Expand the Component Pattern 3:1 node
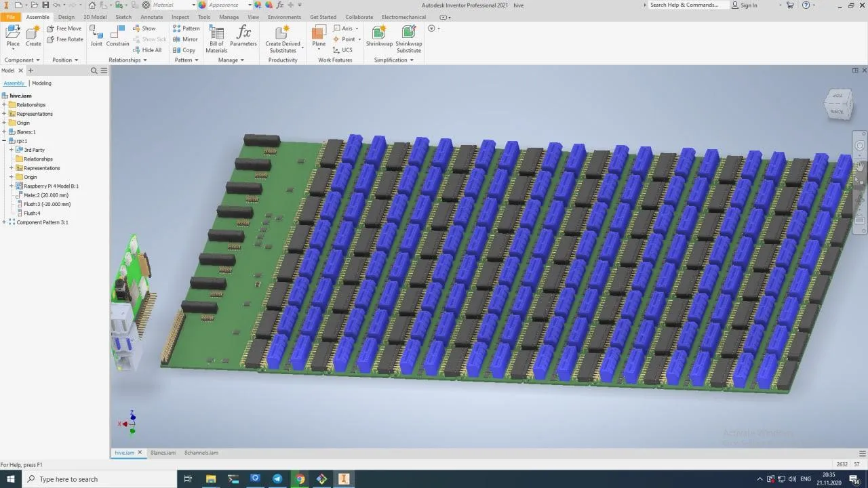The height and width of the screenshot is (488, 868). coord(4,222)
